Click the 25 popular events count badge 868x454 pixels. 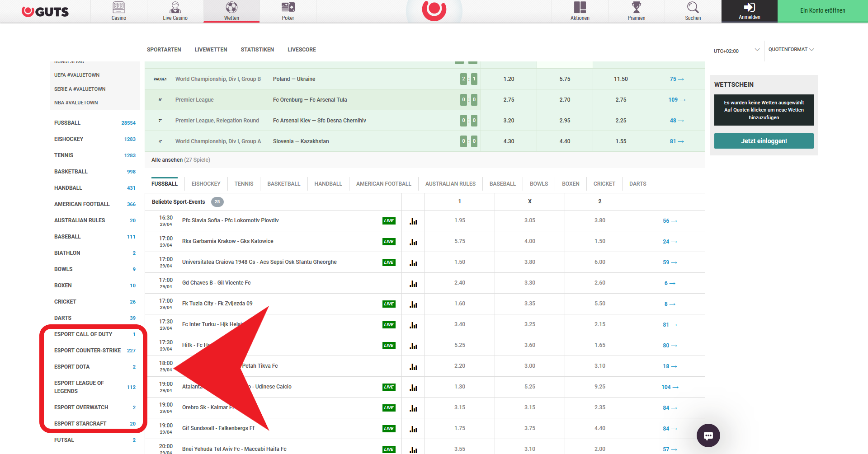217,202
